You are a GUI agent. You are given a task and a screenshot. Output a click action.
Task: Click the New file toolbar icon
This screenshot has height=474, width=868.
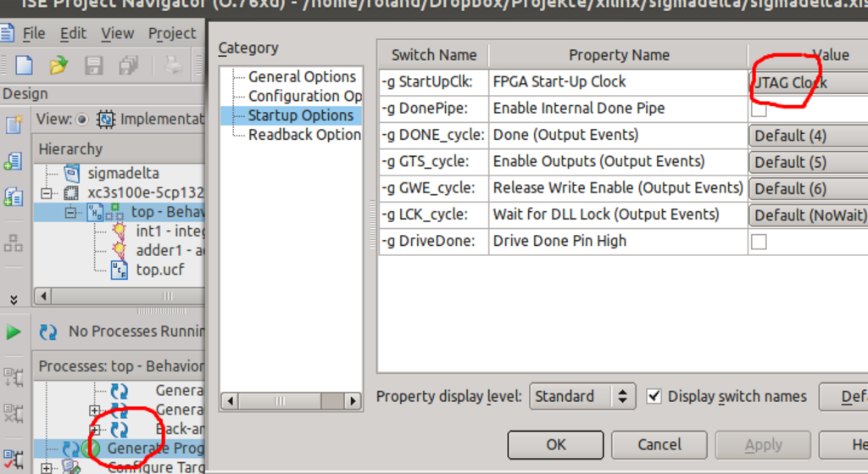pos(25,64)
